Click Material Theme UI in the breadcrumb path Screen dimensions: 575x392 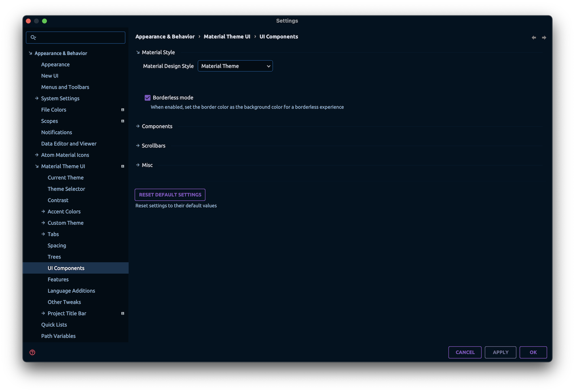click(227, 36)
